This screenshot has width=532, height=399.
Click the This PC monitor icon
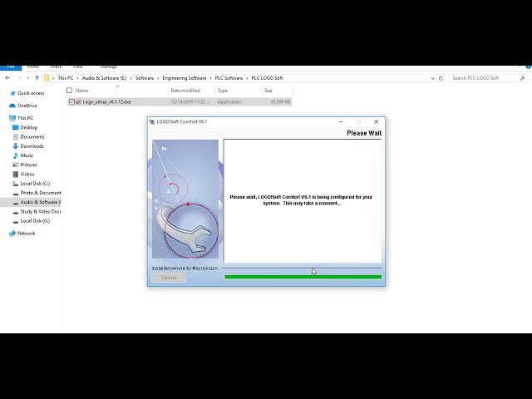[12, 118]
